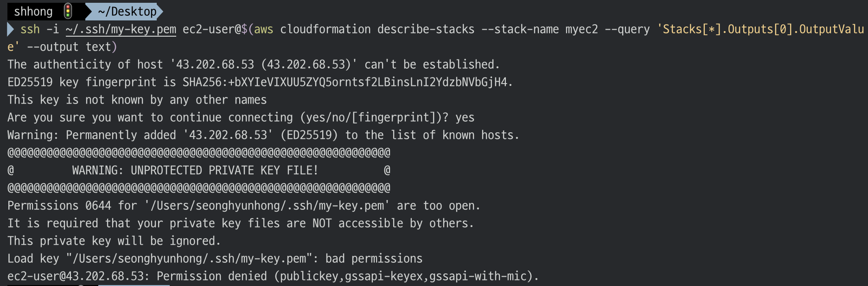Click the 'aws' command text
868x286 pixels.
point(264,29)
